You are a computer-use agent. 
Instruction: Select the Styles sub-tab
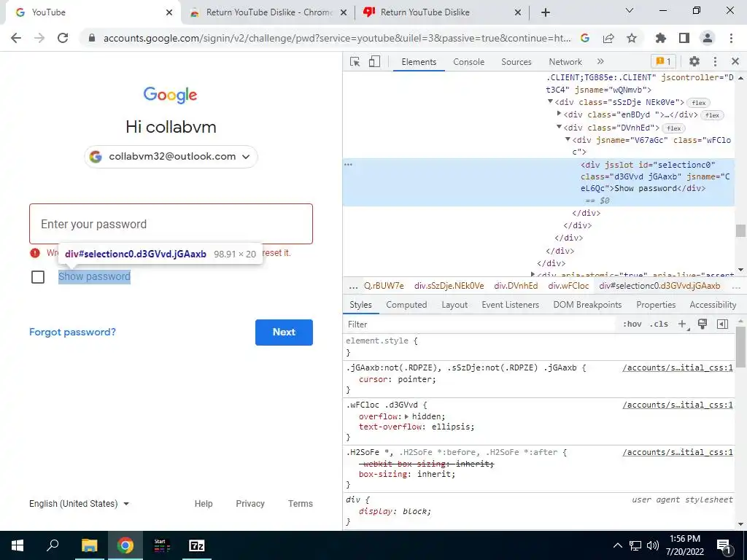(x=360, y=305)
